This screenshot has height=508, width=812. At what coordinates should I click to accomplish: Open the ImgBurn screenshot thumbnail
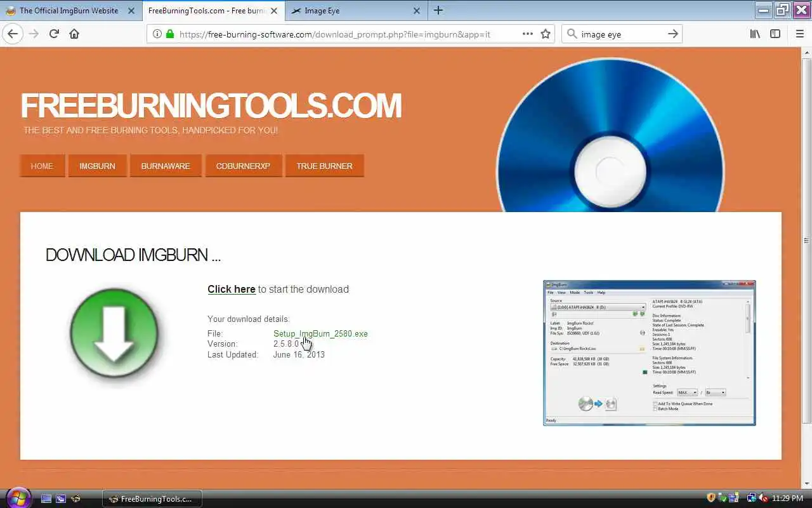point(650,353)
